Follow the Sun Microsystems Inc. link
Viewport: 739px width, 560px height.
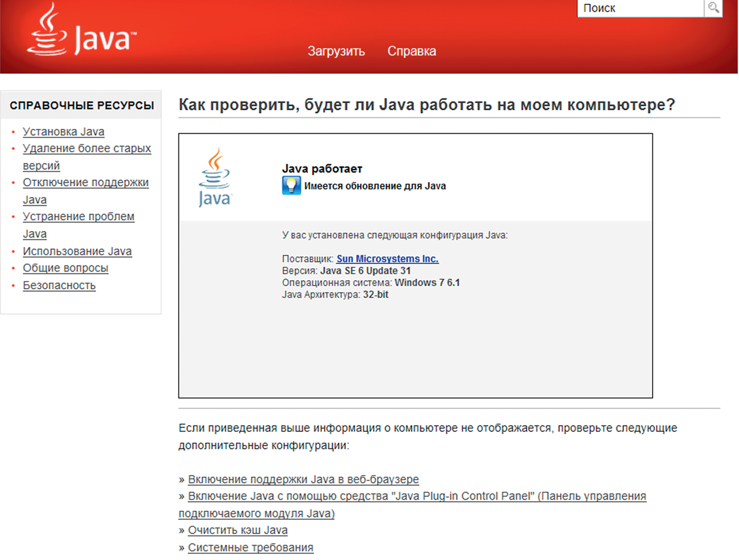(387, 259)
